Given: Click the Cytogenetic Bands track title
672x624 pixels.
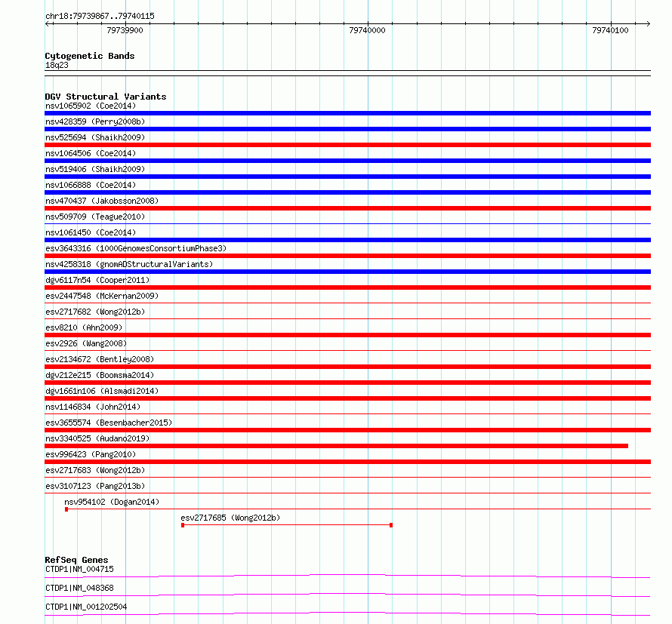Looking at the screenshot, I should [90, 56].
